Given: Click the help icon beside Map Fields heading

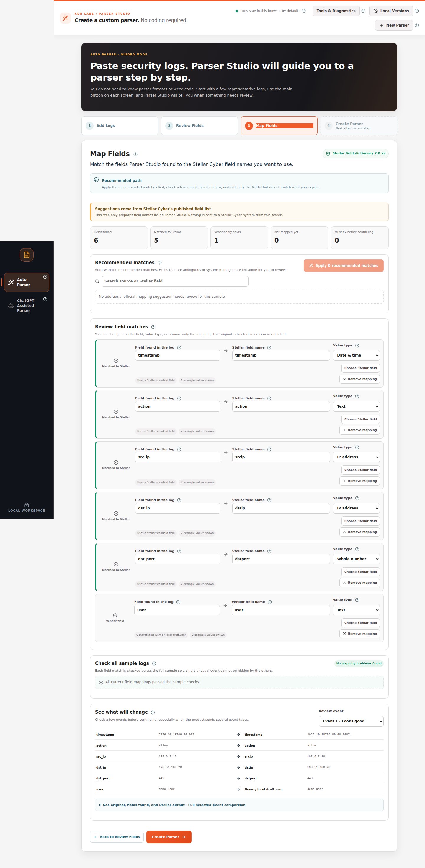Looking at the screenshot, I should pyautogui.click(x=135, y=154).
